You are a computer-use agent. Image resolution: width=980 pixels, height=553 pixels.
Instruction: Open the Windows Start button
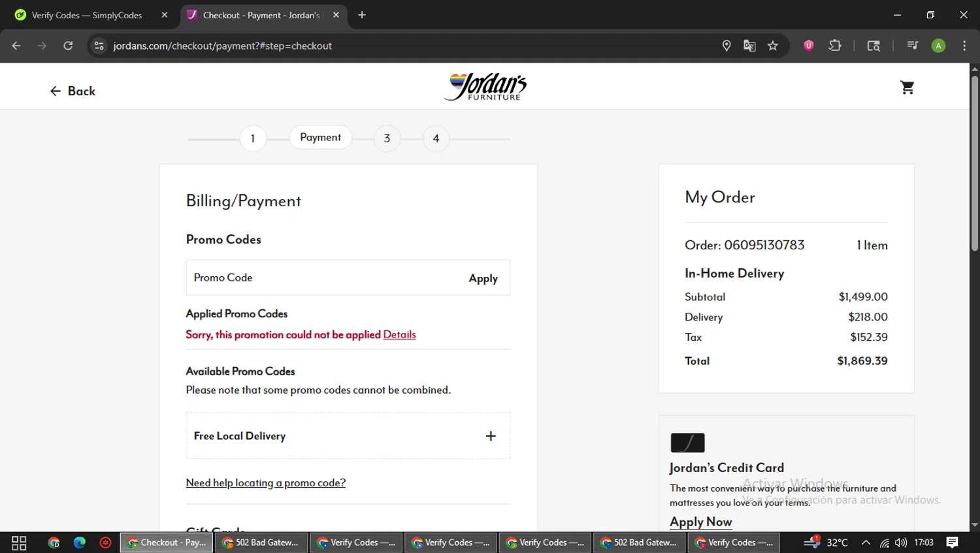(x=19, y=543)
